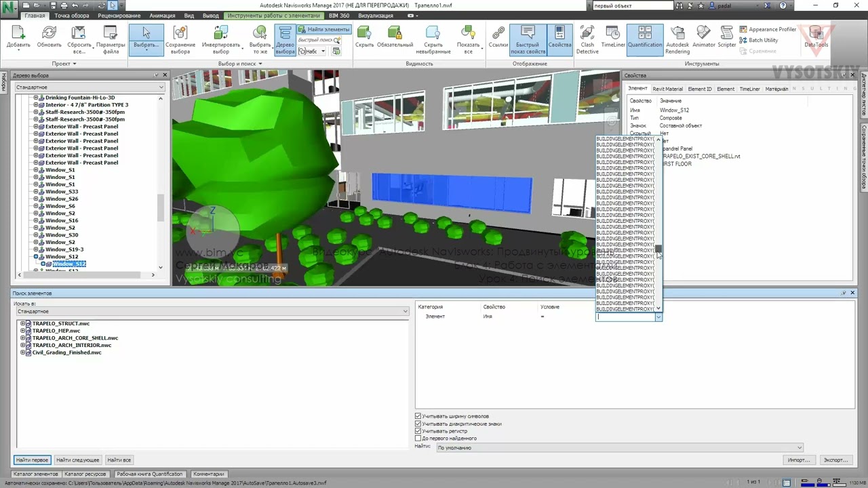Click the Добавить (Append) ribbon icon

(18, 38)
